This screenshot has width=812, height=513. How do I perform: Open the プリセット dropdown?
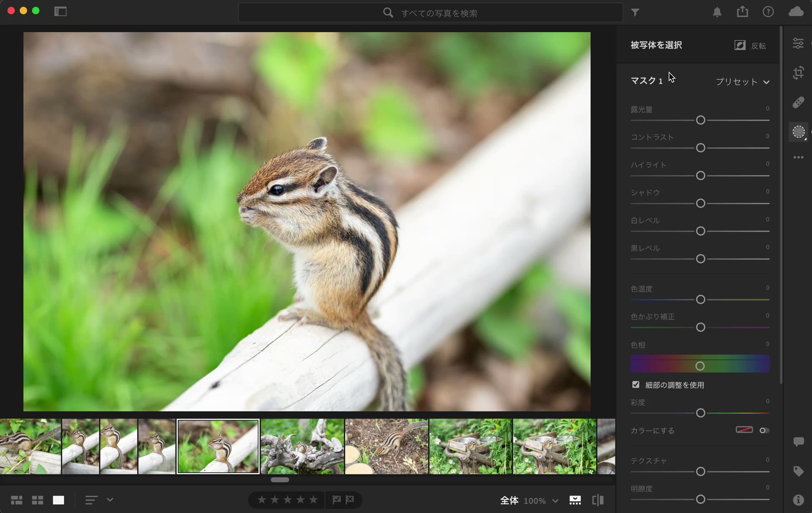pos(743,82)
